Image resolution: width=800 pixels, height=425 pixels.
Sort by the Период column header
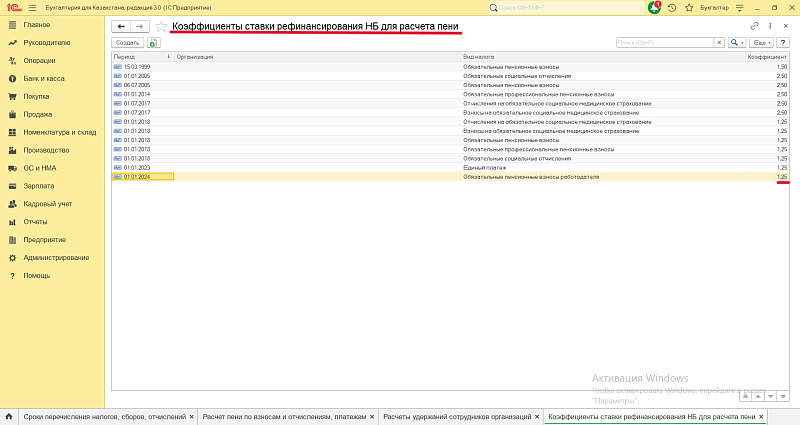point(143,57)
